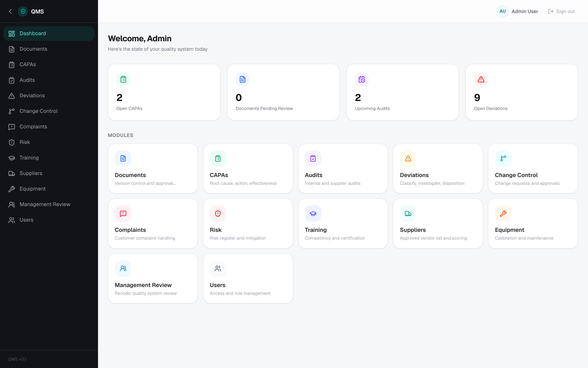Click the Change Control branch icon in sidebar

click(x=12, y=111)
